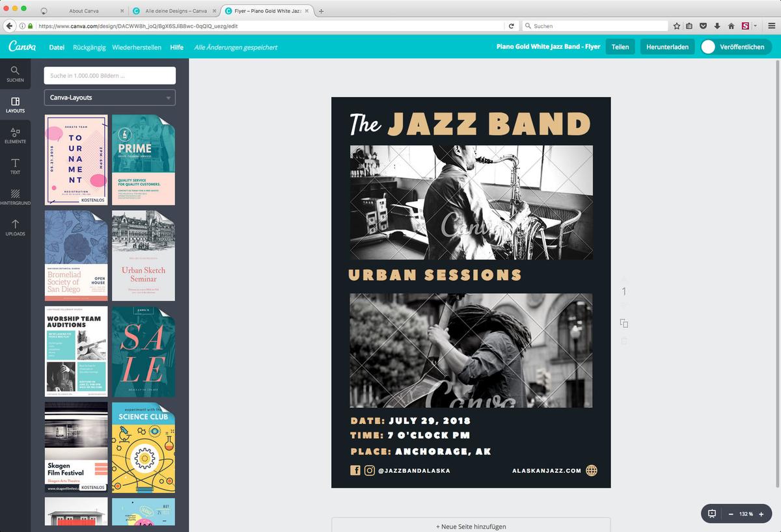The image size is (781, 532).
Task: Open the Hilfe menu
Action: coord(177,47)
